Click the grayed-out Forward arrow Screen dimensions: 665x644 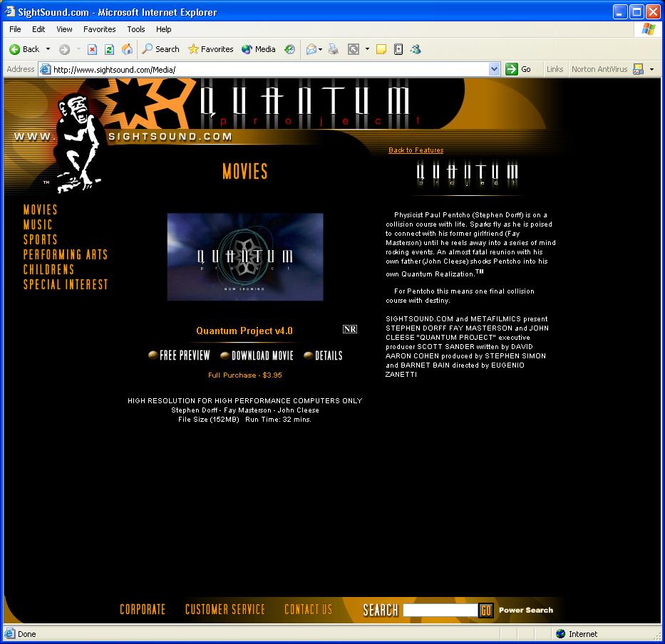(64, 49)
